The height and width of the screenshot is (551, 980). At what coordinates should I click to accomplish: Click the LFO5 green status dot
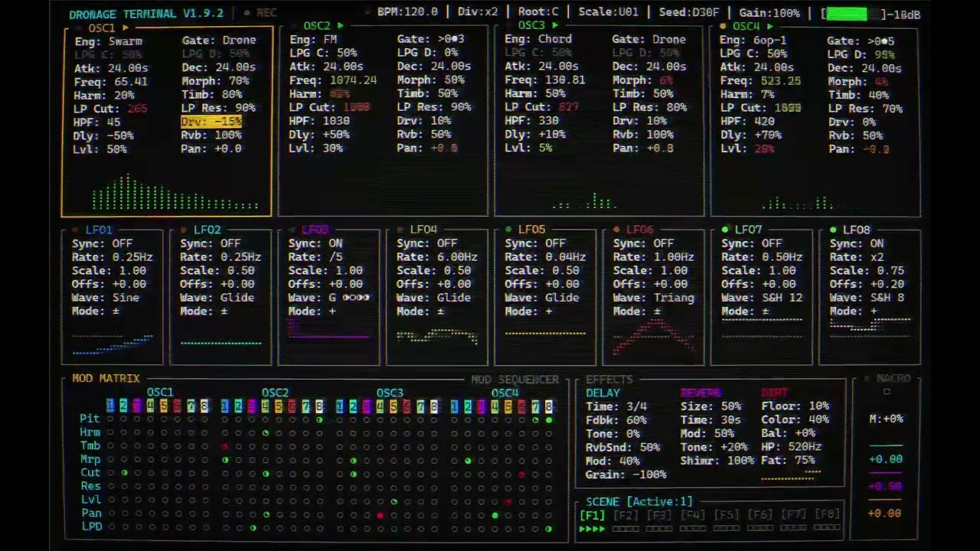click(508, 230)
